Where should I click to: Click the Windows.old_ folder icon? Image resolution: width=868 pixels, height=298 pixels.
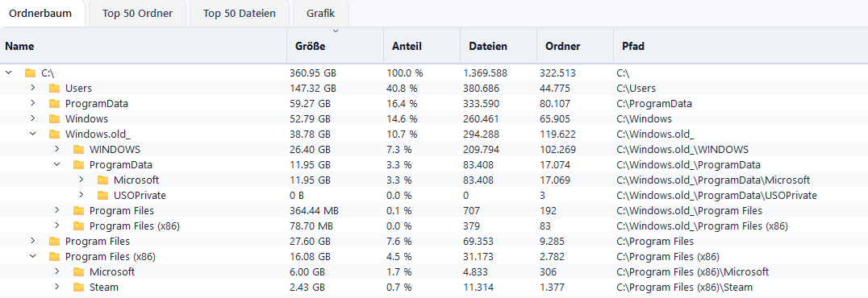(54, 134)
